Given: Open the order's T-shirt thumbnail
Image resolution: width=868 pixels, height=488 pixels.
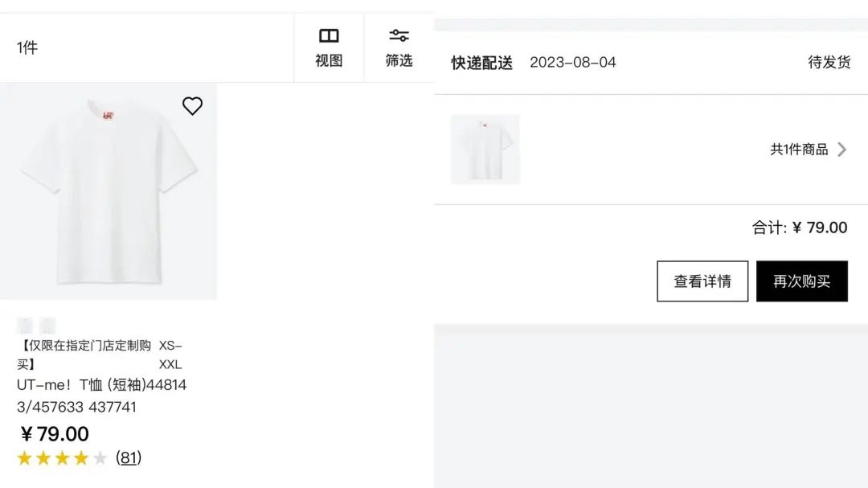Looking at the screenshot, I should point(485,149).
